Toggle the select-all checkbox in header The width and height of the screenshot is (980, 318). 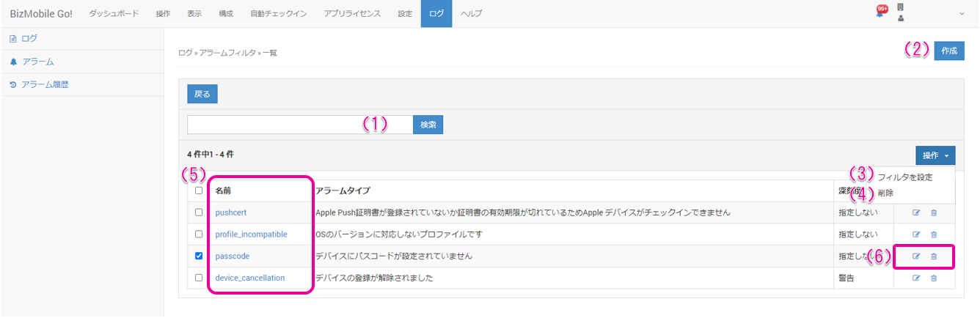pos(199,191)
